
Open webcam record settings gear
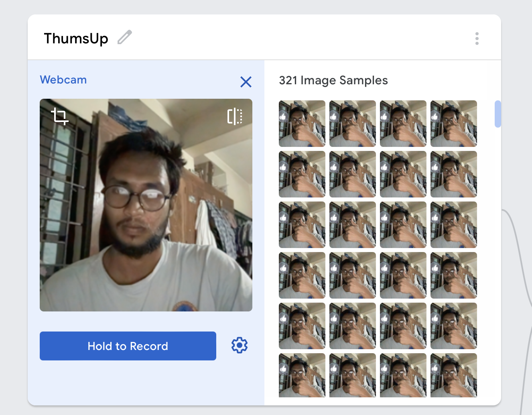tap(240, 346)
